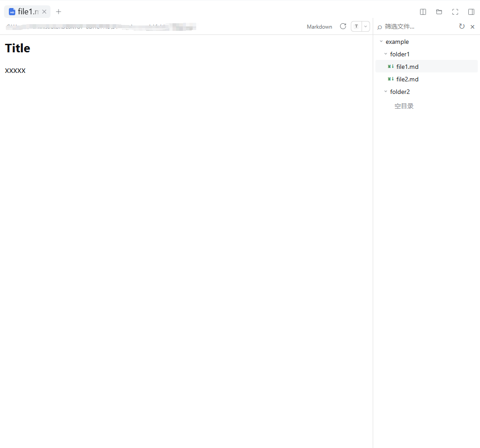Click the Title heading in the document
Screen dimensions: 480x448
click(x=17, y=48)
